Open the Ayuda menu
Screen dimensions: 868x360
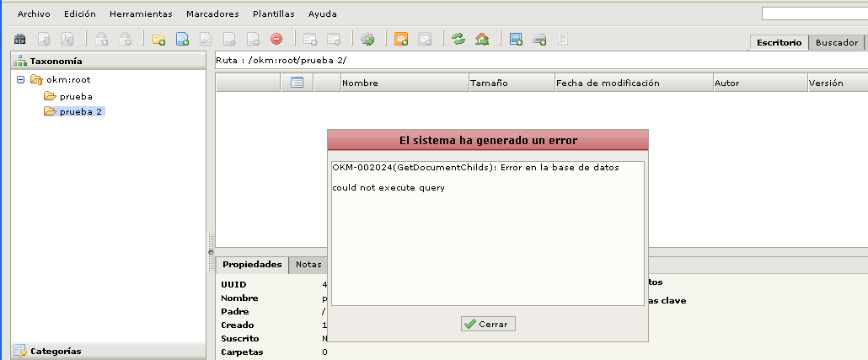322,13
